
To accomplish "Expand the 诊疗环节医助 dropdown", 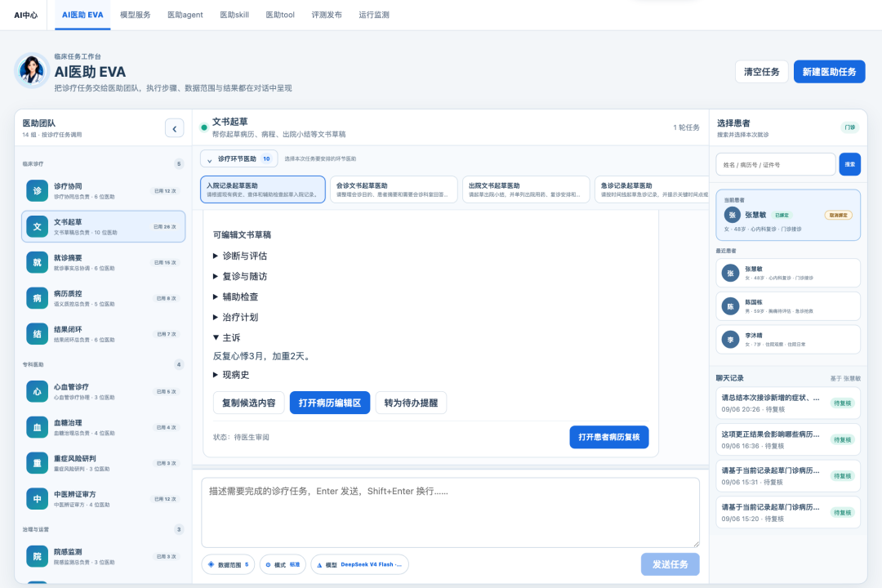I will (x=239, y=159).
